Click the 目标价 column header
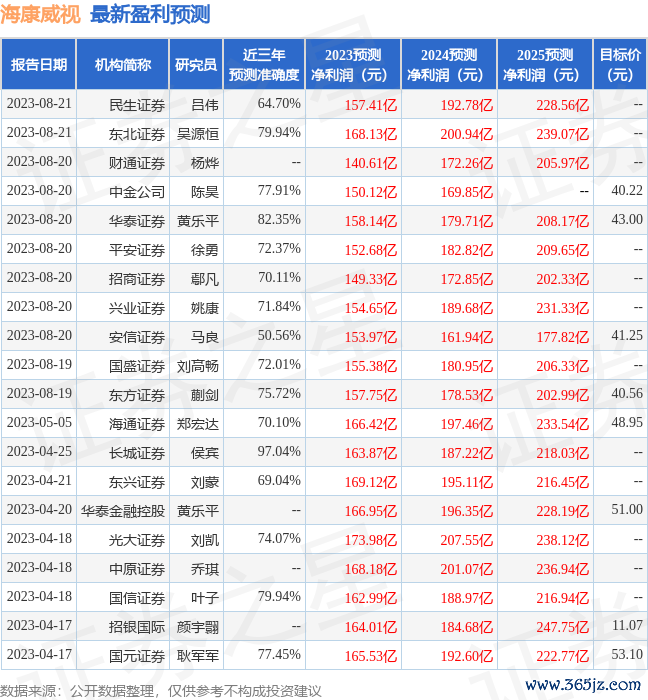Image resolution: width=648 pixels, height=700 pixels. tap(620, 65)
